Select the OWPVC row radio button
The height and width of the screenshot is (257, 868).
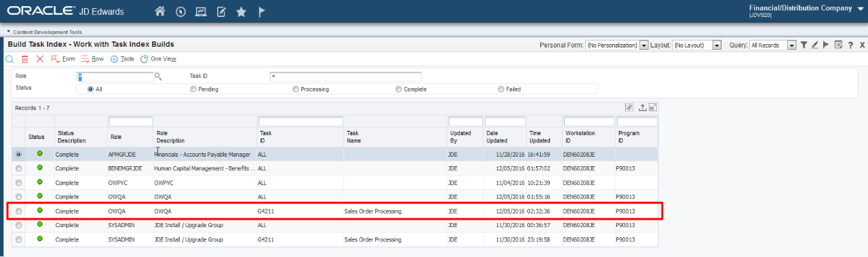(x=18, y=182)
